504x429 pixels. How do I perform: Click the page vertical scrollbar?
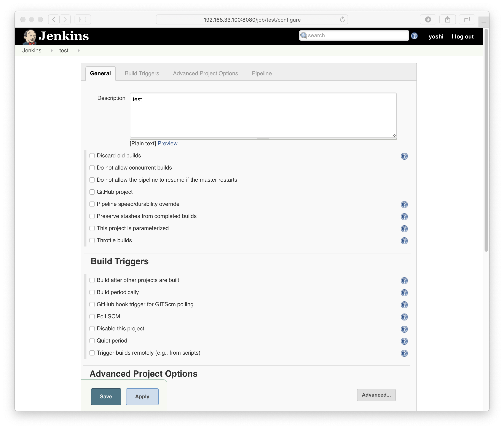tap(486, 141)
